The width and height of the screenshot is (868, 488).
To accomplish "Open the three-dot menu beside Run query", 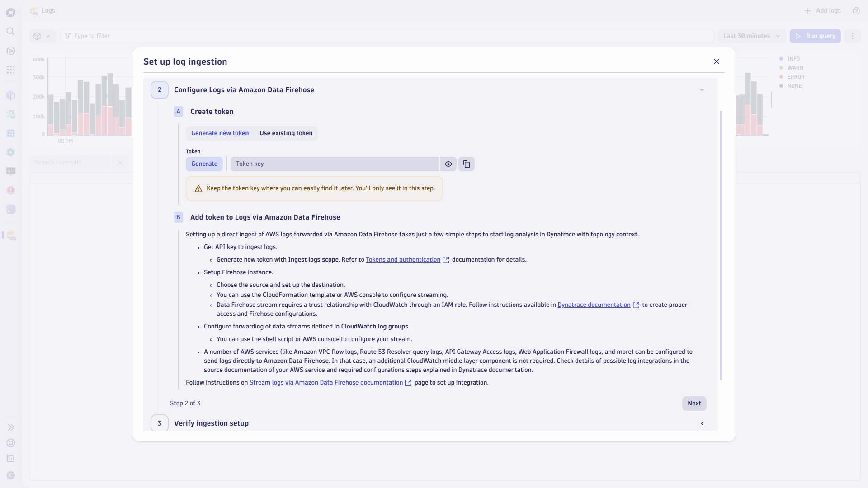I will (853, 36).
